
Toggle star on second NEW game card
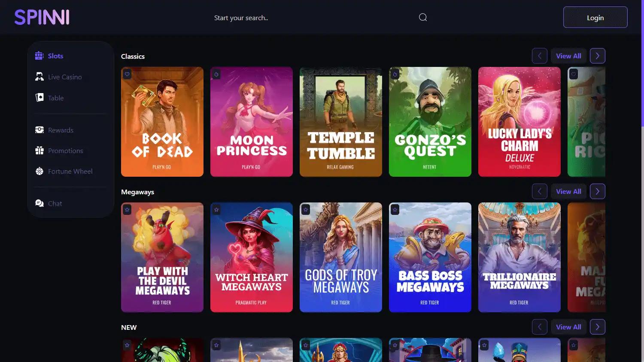[x=216, y=345]
